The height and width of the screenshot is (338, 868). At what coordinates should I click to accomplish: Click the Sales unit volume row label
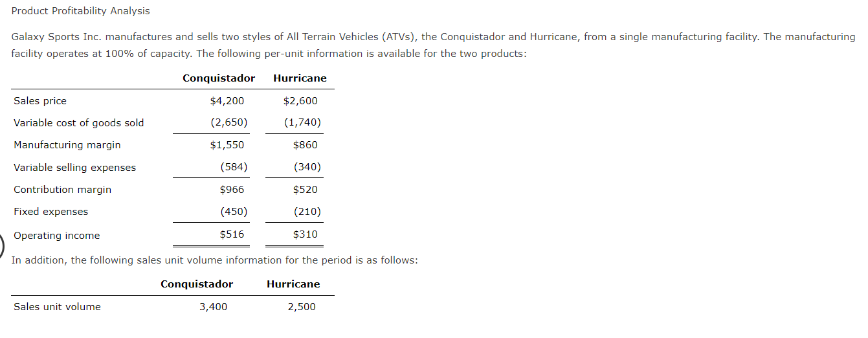pos(58,307)
